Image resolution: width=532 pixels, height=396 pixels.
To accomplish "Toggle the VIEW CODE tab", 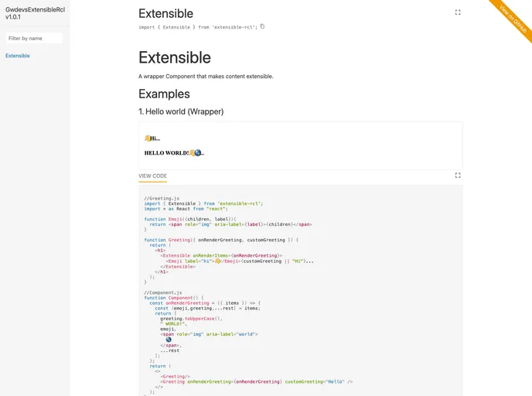I will (x=152, y=176).
